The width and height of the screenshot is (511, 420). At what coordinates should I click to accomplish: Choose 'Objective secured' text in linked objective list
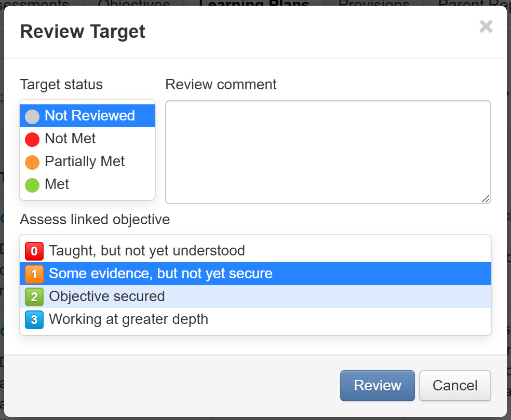106,296
